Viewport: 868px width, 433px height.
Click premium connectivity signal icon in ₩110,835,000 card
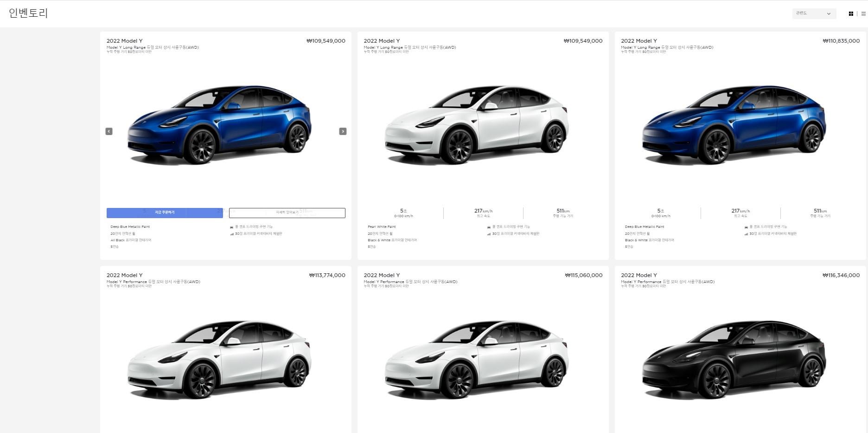point(746,234)
